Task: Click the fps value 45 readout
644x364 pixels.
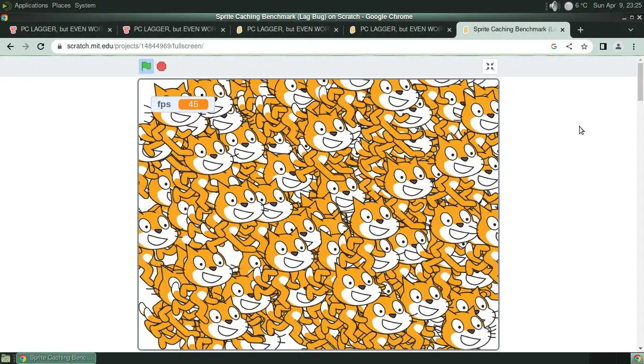Action: coord(193,104)
